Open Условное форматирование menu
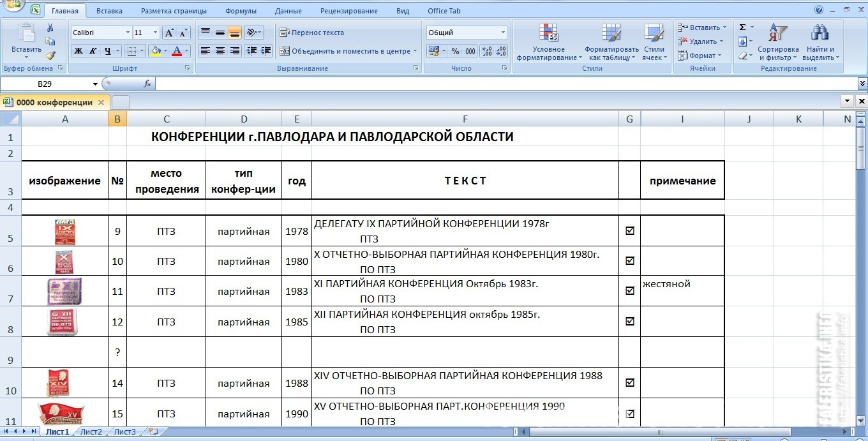The image size is (868, 441). tap(549, 42)
